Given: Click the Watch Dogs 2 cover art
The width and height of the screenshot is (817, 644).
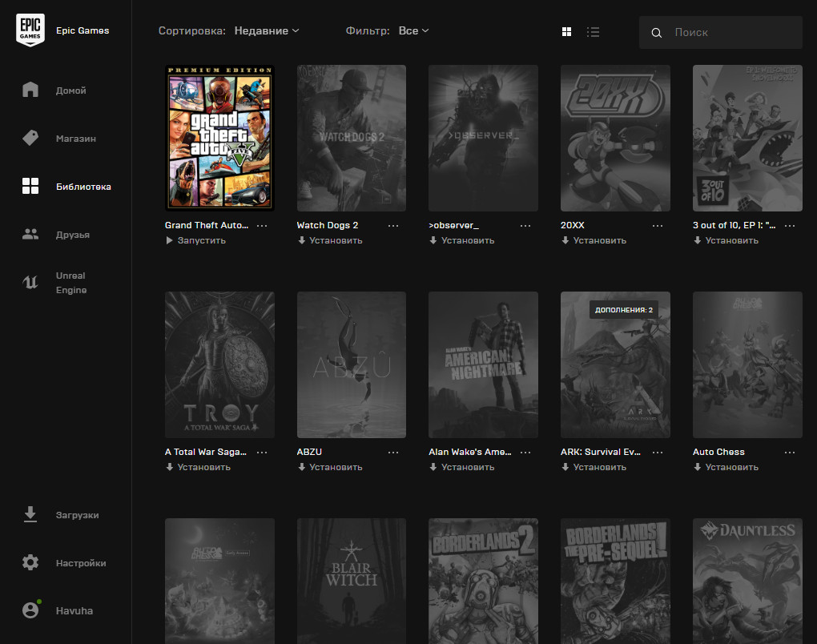Looking at the screenshot, I should pyautogui.click(x=351, y=138).
